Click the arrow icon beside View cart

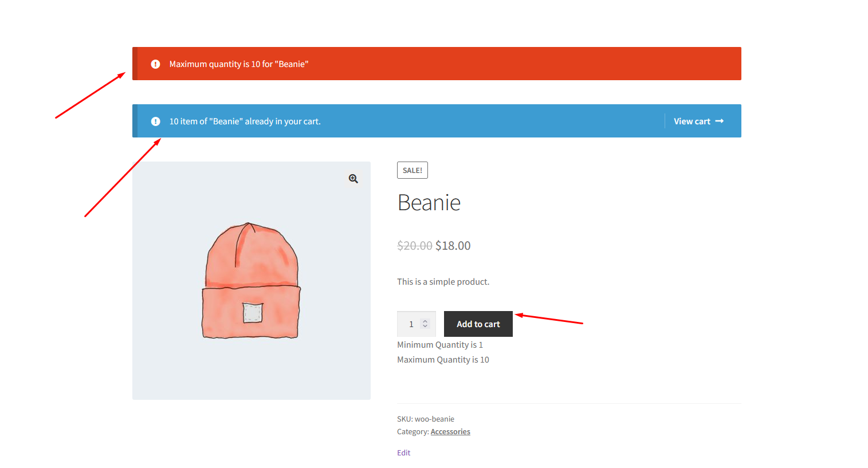(720, 121)
